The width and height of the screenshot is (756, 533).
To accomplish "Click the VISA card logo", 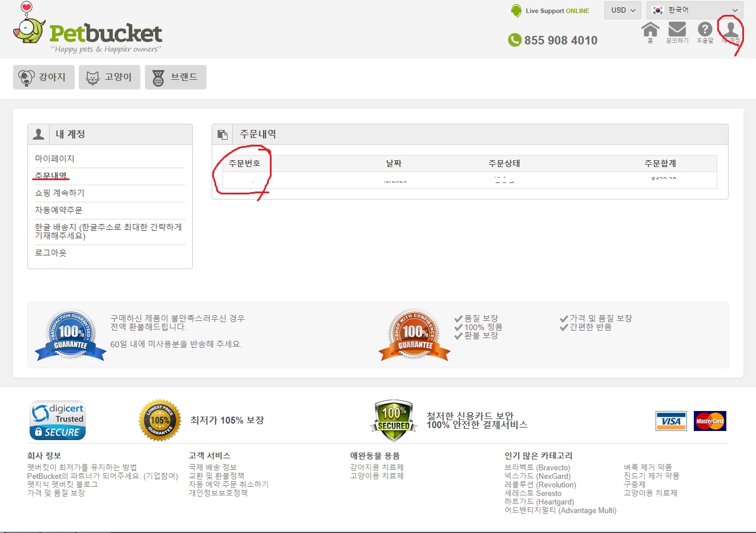I will point(671,421).
